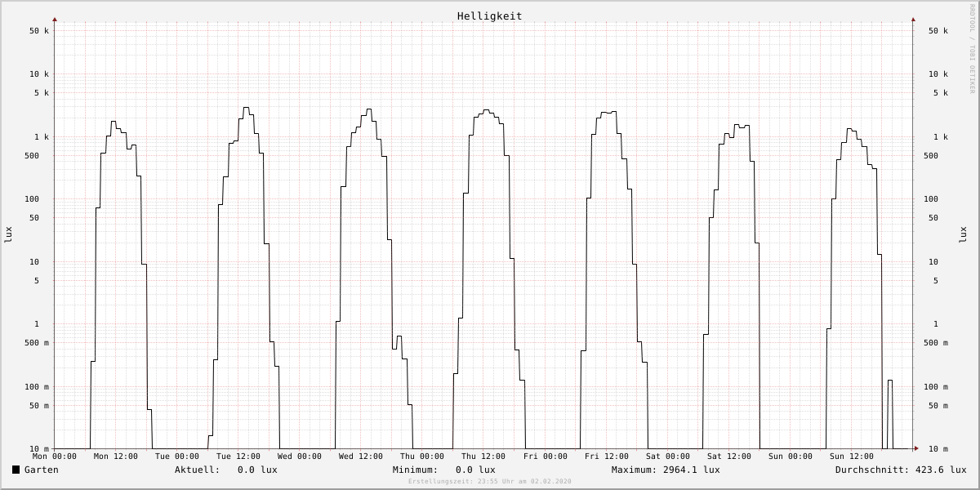Click the "Fri 12:00" time axis label
This screenshot has height=490, width=980.
(x=607, y=457)
